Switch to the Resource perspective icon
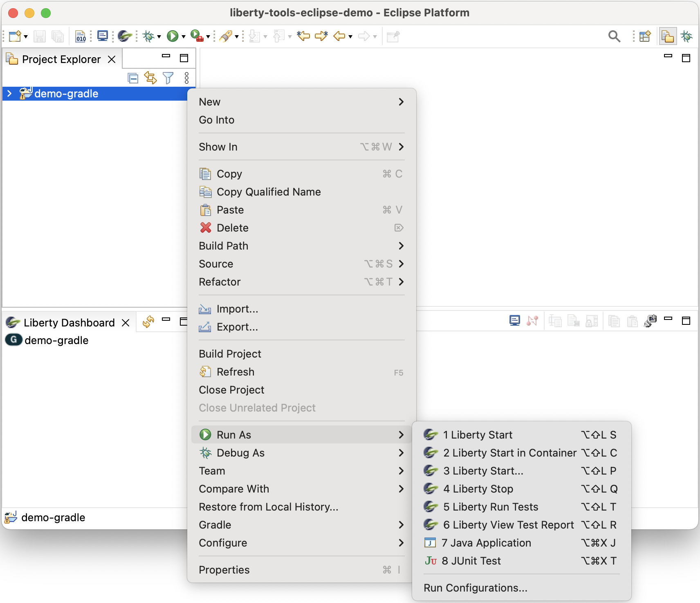This screenshot has height=603, width=700. (x=667, y=36)
